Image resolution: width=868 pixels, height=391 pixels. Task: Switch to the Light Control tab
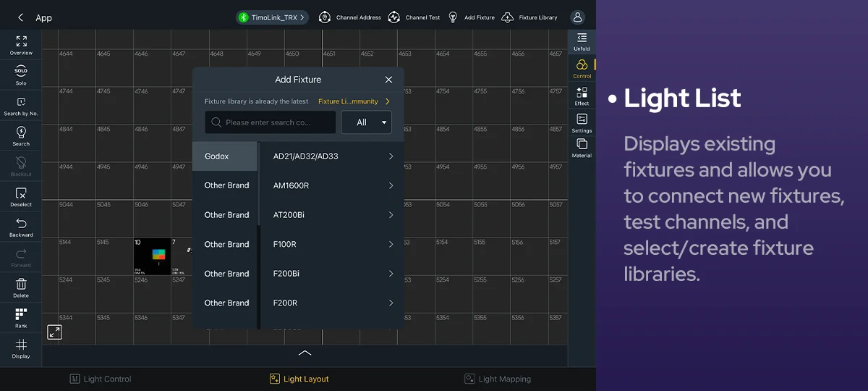100,379
